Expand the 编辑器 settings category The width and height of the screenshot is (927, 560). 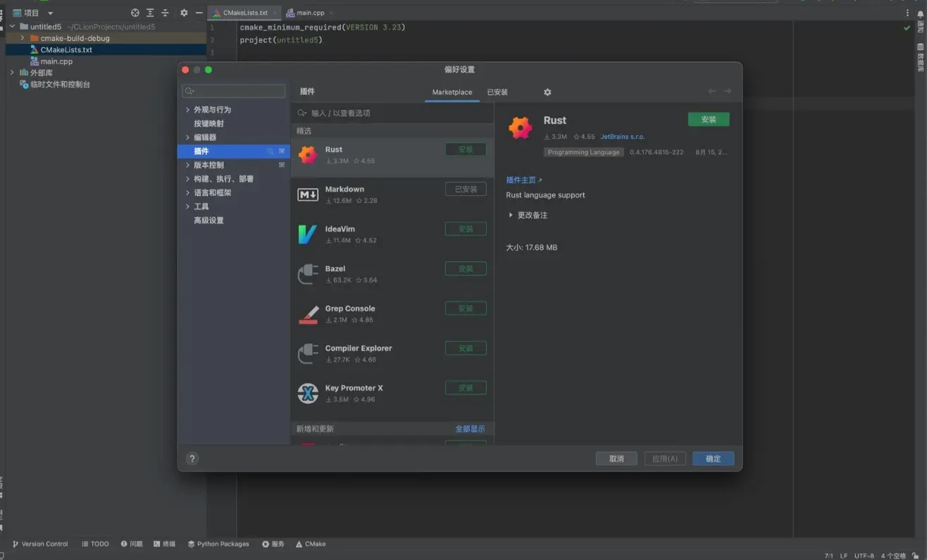[x=187, y=137]
